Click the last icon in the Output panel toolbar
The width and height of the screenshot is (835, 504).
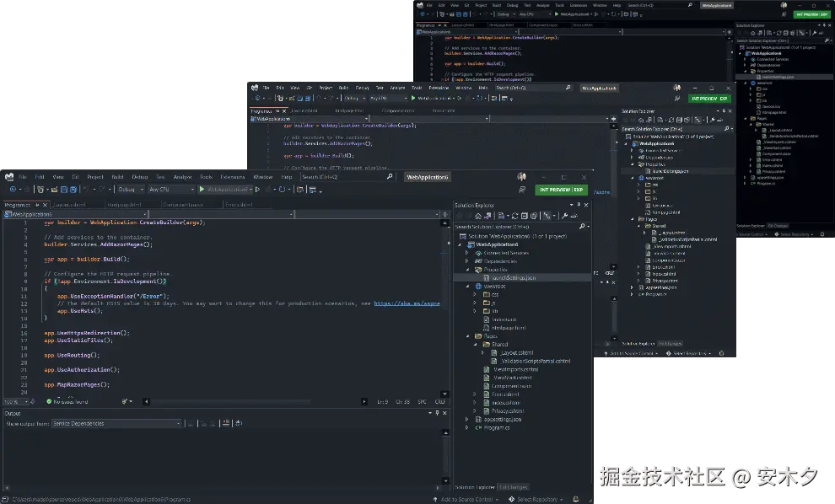point(239,423)
